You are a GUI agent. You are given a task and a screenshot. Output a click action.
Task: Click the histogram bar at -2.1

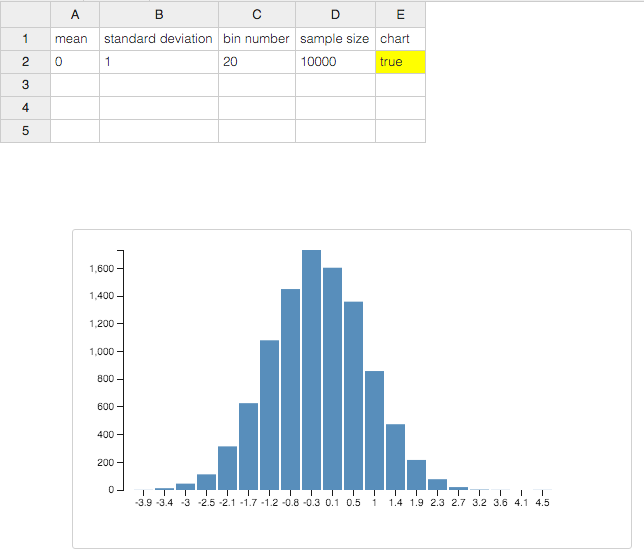228,468
